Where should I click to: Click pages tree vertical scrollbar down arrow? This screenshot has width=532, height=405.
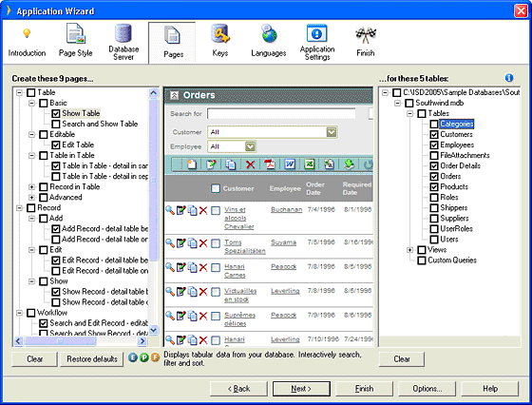(153, 330)
